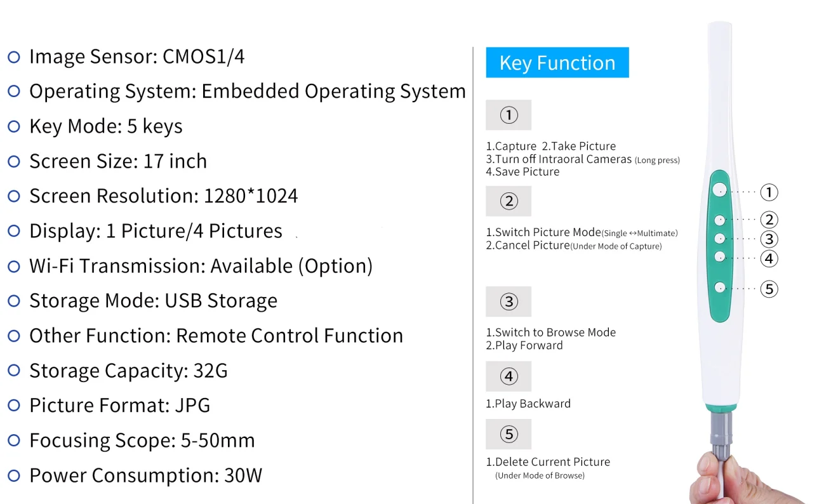Screen dimensions: 838x504
Task: Click the blue Key Function header
Action: click(557, 63)
